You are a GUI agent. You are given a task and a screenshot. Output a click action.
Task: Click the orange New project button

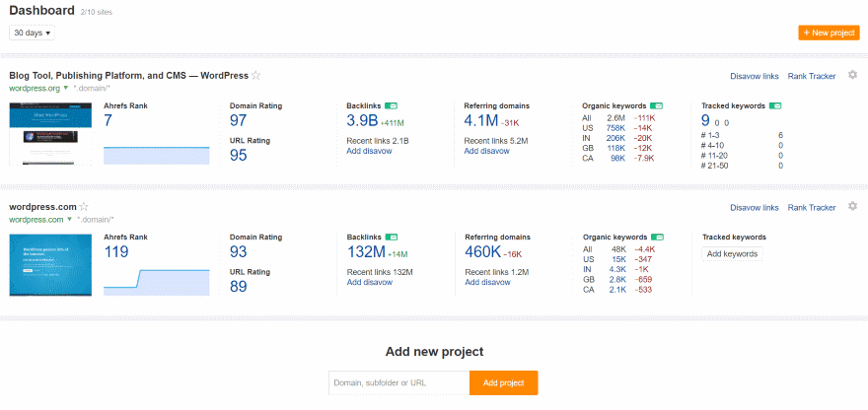tap(829, 33)
